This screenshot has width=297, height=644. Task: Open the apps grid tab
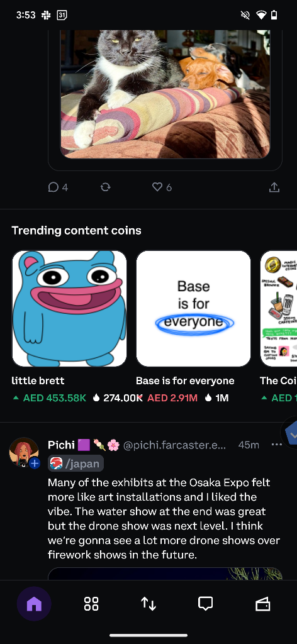(x=91, y=604)
